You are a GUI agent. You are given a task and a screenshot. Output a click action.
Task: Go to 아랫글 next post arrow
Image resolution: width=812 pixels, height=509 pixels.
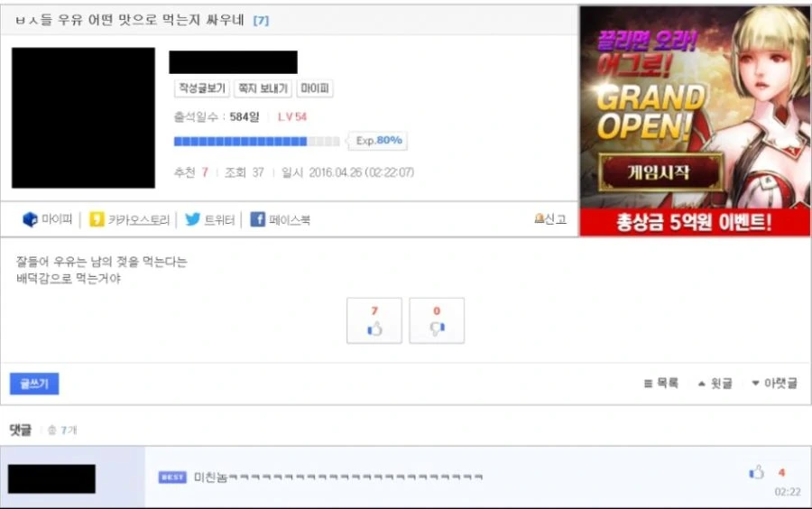click(755, 384)
